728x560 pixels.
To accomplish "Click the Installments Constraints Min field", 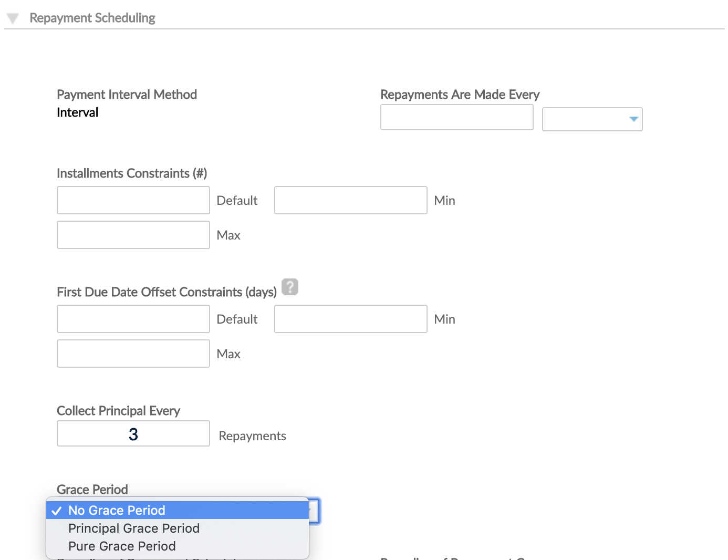I will 350,200.
